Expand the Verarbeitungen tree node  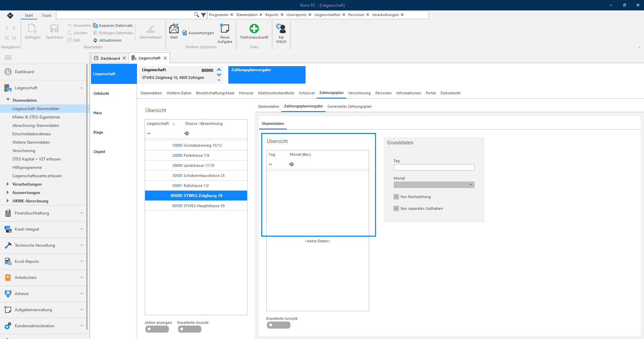click(8, 184)
